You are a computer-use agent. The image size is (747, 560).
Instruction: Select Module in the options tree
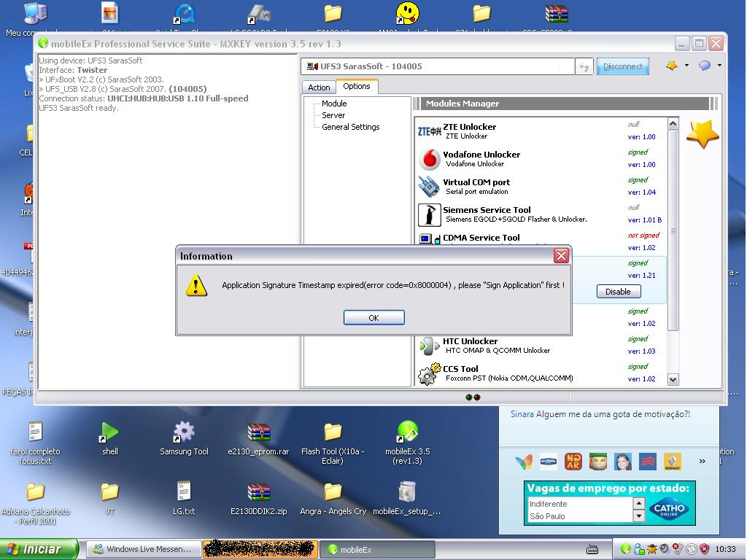pyautogui.click(x=334, y=104)
